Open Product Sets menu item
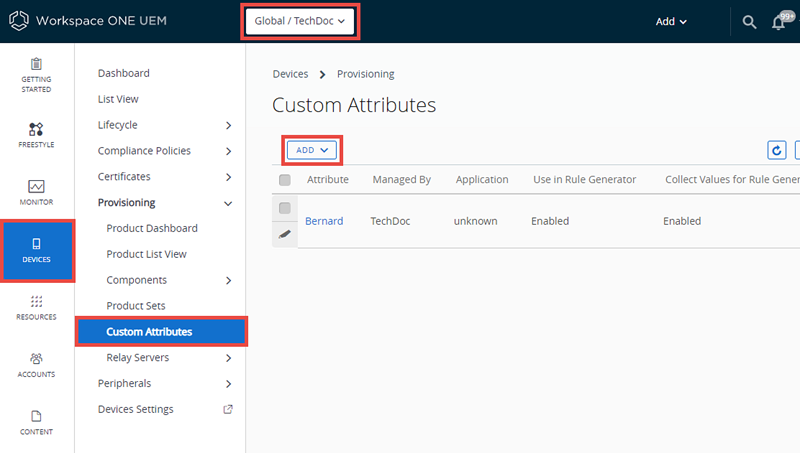This screenshot has height=453, width=800. [136, 306]
